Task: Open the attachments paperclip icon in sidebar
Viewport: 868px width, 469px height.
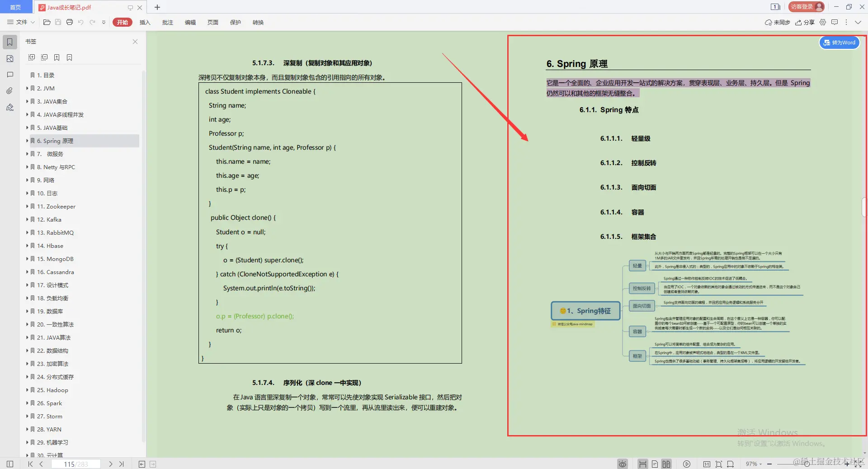Action: [x=9, y=91]
